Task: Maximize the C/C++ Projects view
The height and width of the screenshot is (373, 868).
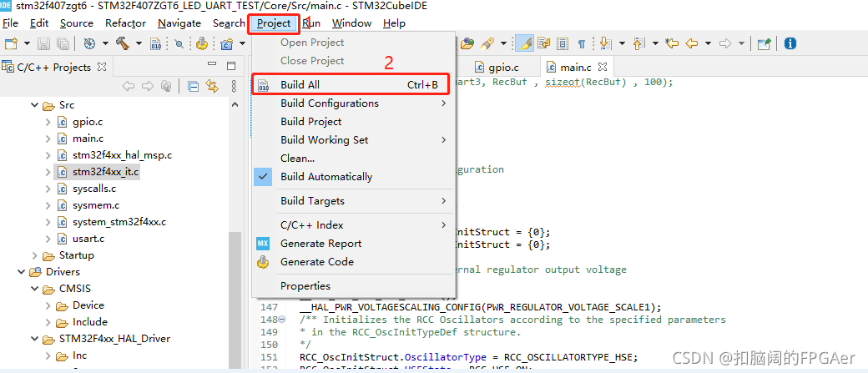Action: (x=231, y=65)
